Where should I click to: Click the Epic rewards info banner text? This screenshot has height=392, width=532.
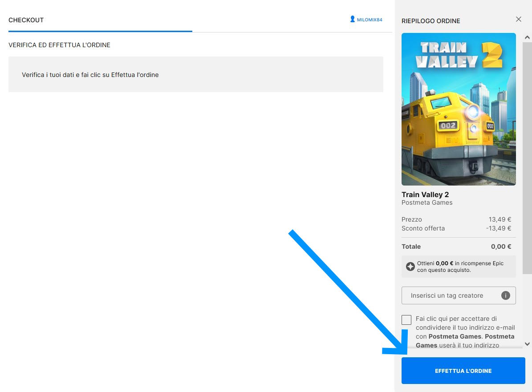(x=461, y=267)
